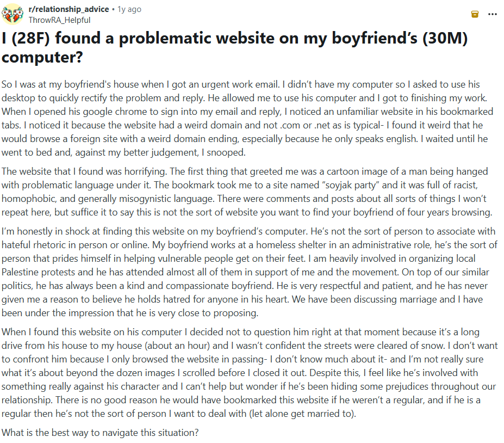The width and height of the screenshot is (504, 443).
Task: Click the closing question 'What is the best way'
Action: (101, 433)
